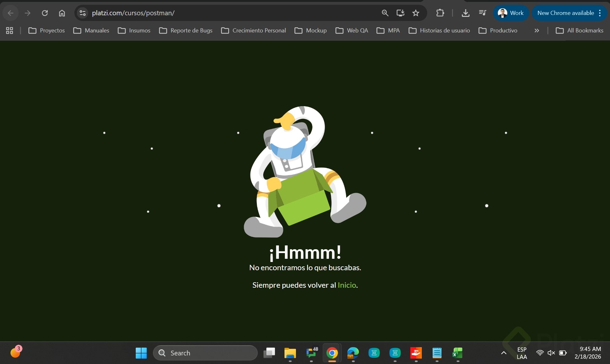This screenshot has height=364, width=610.
Task: Open the Extensions puzzle icon
Action: pyautogui.click(x=440, y=13)
